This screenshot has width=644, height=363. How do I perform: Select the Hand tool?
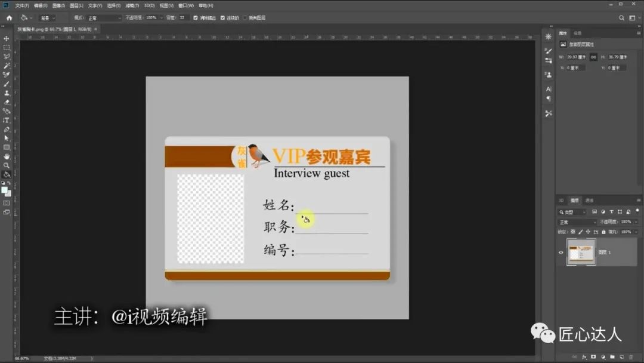coord(6,156)
